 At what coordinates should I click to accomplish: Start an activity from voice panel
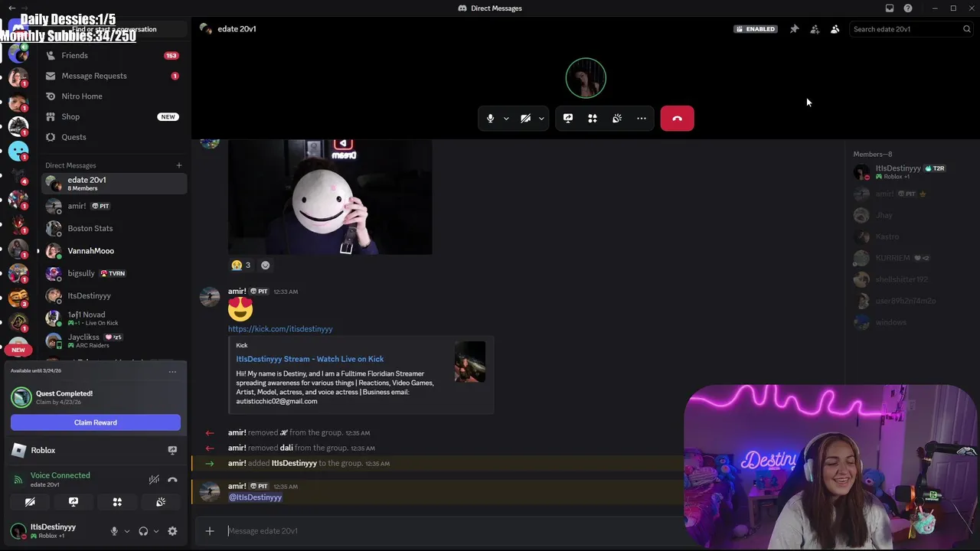click(x=117, y=502)
